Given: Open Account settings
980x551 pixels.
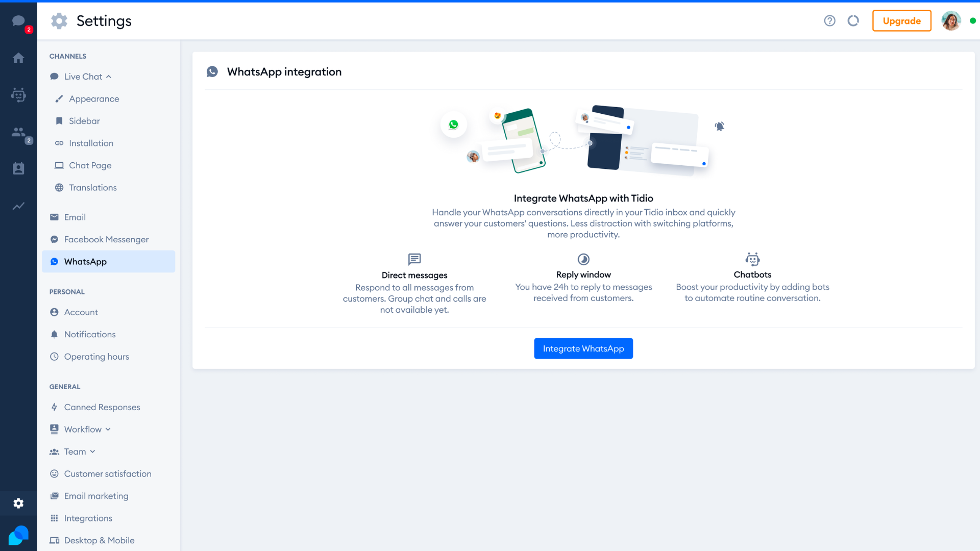Looking at the screenshot, I should 81,312.
